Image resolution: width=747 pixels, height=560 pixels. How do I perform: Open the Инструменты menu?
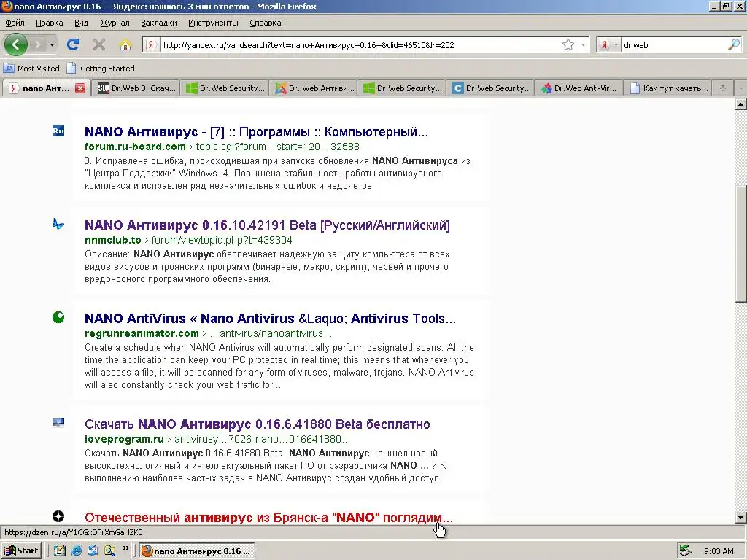pyautogui.click(x=213, y=23)
